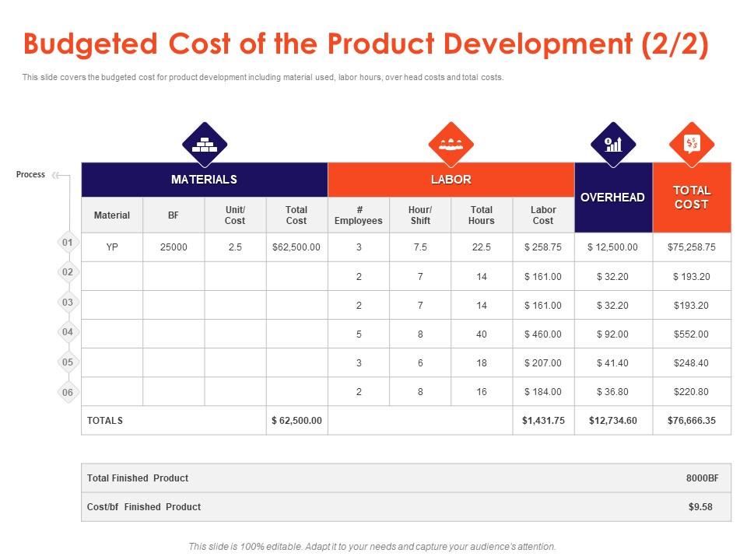Select process step marker 04
The width and height of the screenshot is (747, 560).
pos(68,332)
